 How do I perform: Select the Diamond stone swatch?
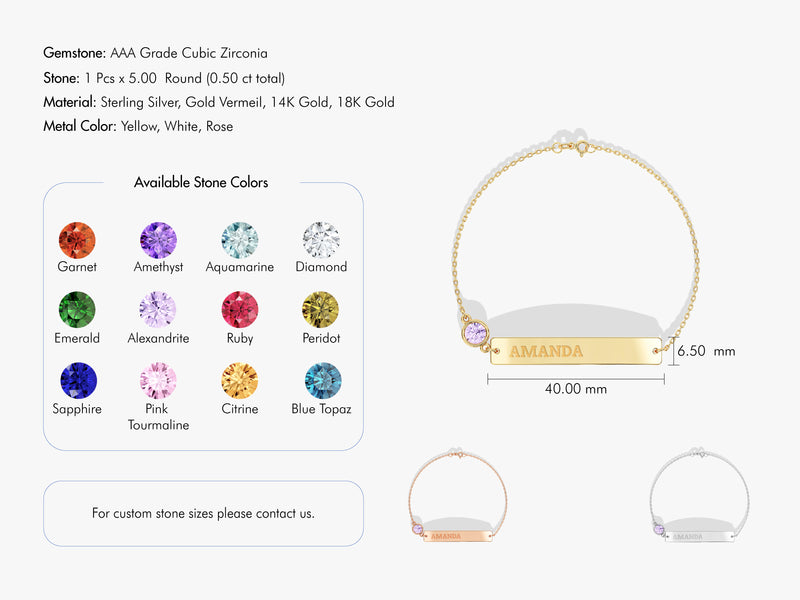tap(321, 241)
